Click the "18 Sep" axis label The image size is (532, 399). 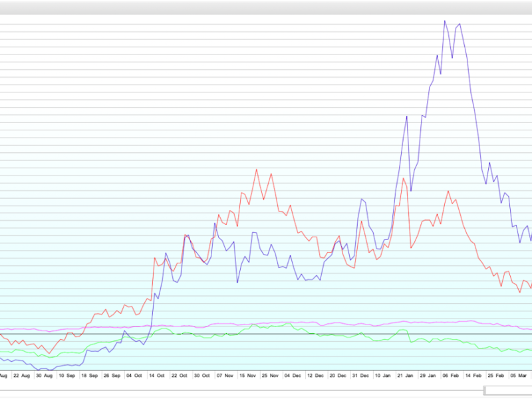(x=90, y=376)
